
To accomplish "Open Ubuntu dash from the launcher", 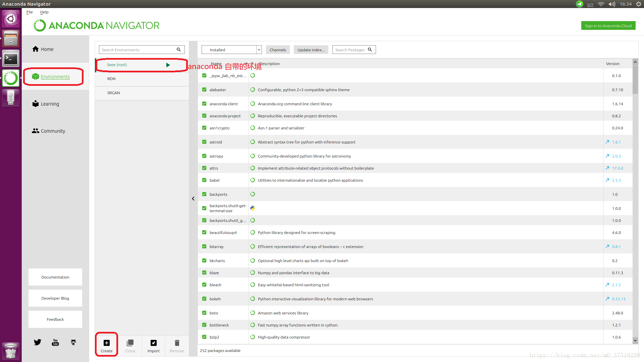I will [x=11, y=18].
